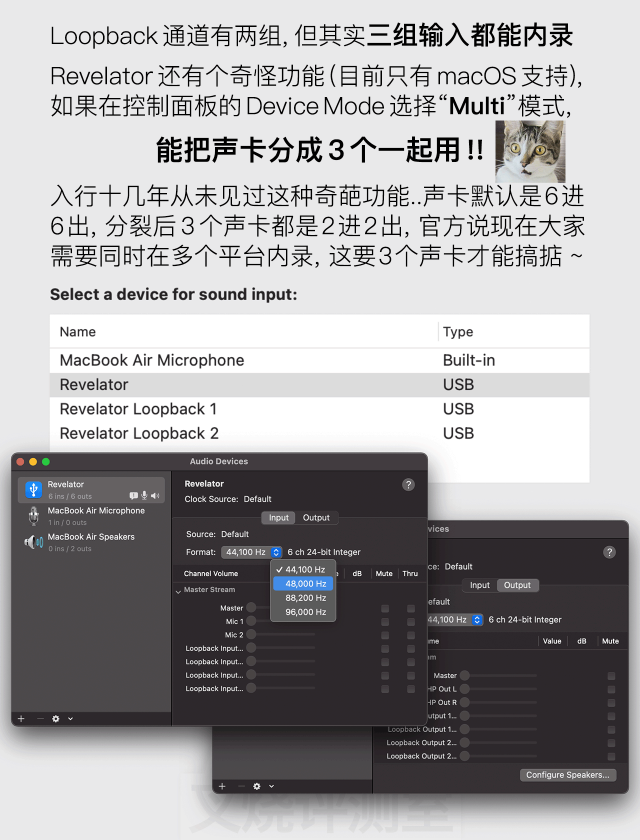
Task: Open the chevron beside the gear in rear window
Action: pyautogui.click(x=271, y=786)
